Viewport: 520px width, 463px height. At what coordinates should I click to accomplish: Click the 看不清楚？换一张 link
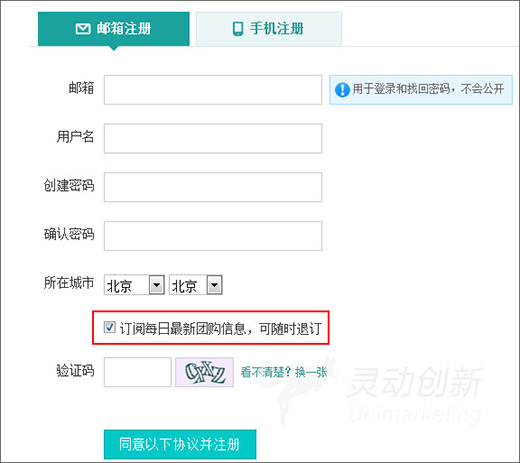284,372
